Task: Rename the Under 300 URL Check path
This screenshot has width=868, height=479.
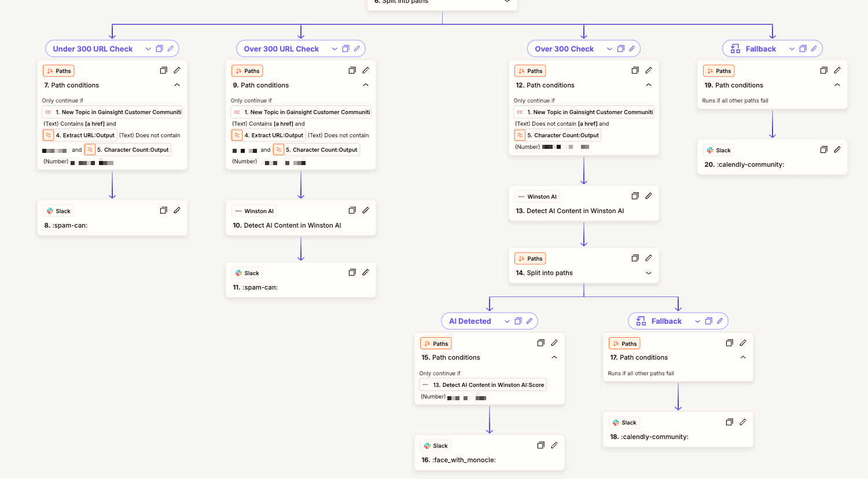Action: (171, 49)
